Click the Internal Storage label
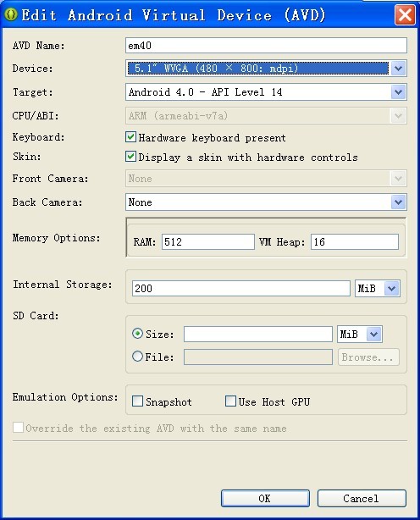Viewport: 420px width, 520px height. point(63,285)
